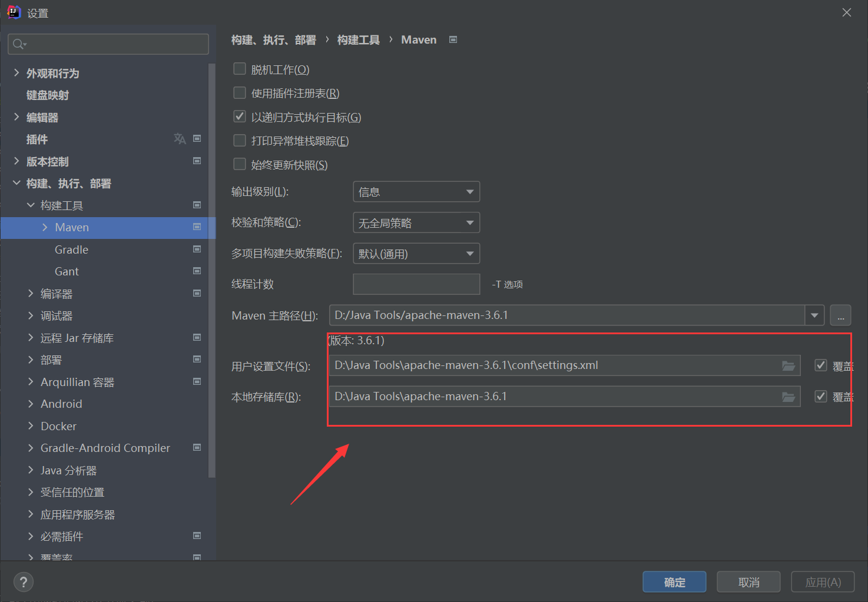Open the Maven 主路径 dropdown arrow
The width and height of the screenshot is (868, 602).
click(x=814, y=315)
